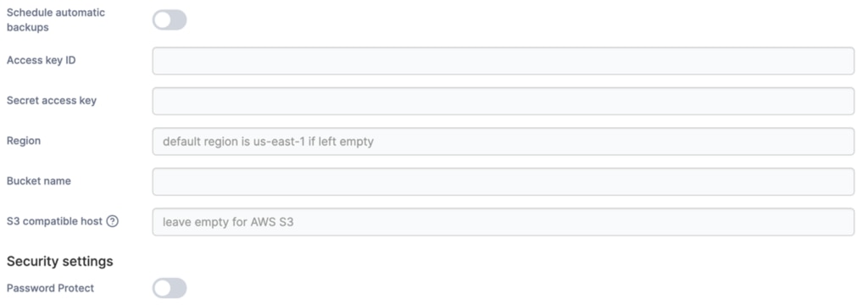Turn on the Password Protect toggle
The height and width of the screenshot is (305, 868).
[x=170, y=288]
